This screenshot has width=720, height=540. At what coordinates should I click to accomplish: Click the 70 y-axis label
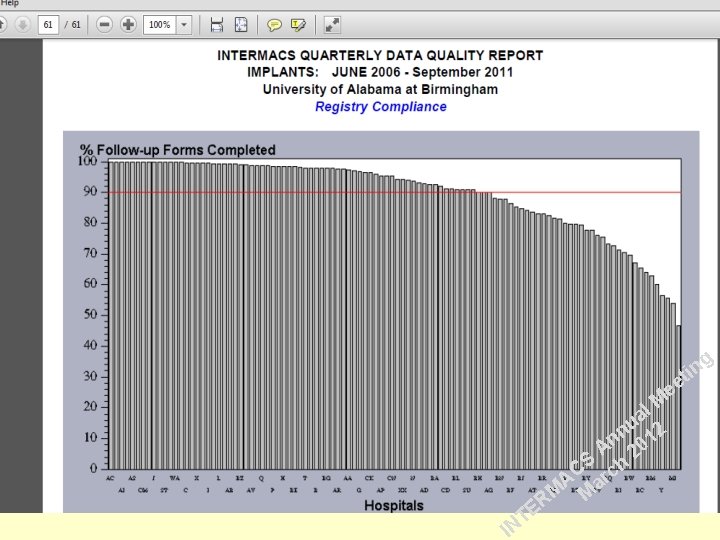coord(90,253)
